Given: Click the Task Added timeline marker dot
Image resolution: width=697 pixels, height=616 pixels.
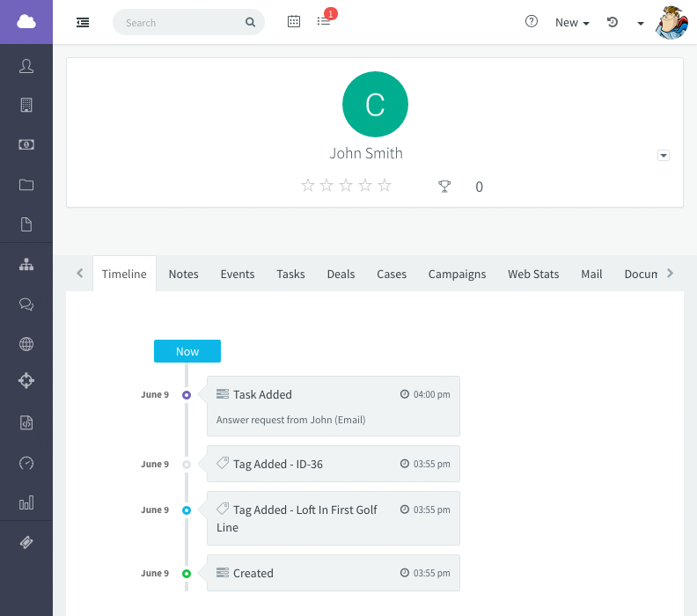Looking at the screenshot, I should 187,395.
